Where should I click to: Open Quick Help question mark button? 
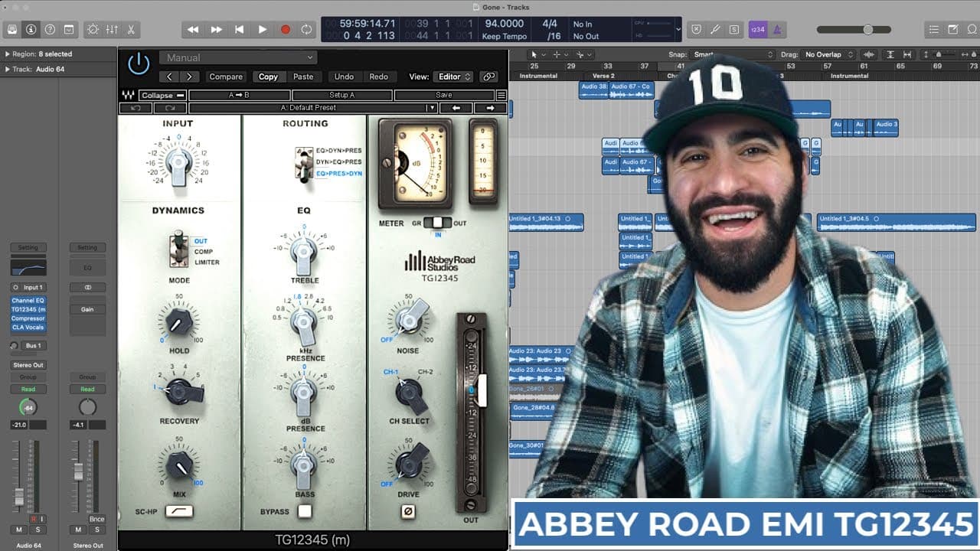50,30
